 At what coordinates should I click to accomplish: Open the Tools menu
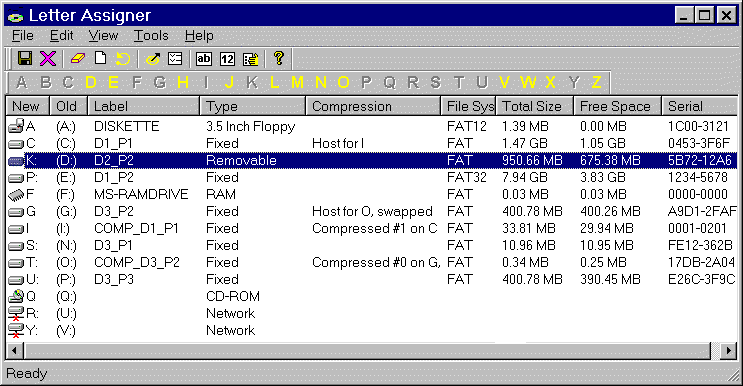[151, 36]
